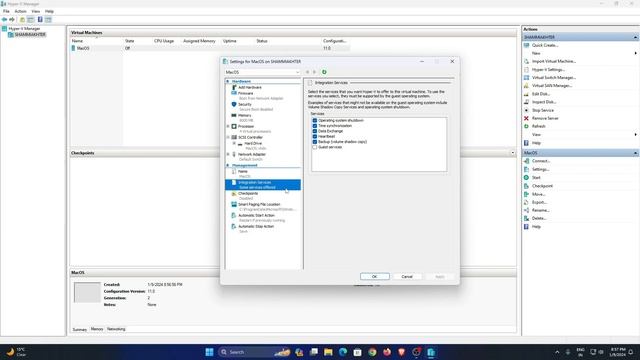Open Microsoft Edge from taskbar
Viewport: 640px width, 360px height.
coord(343,352)
